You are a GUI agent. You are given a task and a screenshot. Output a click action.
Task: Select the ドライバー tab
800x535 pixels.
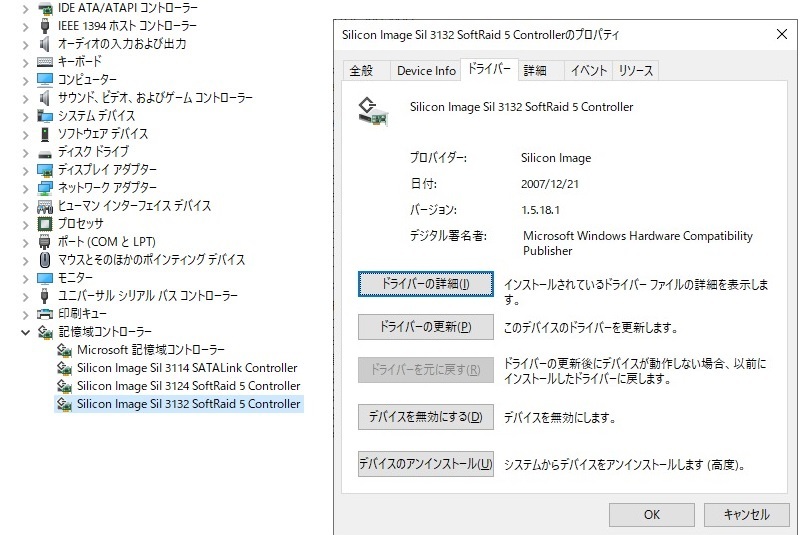pyautogui.click(x=489, y=69)
